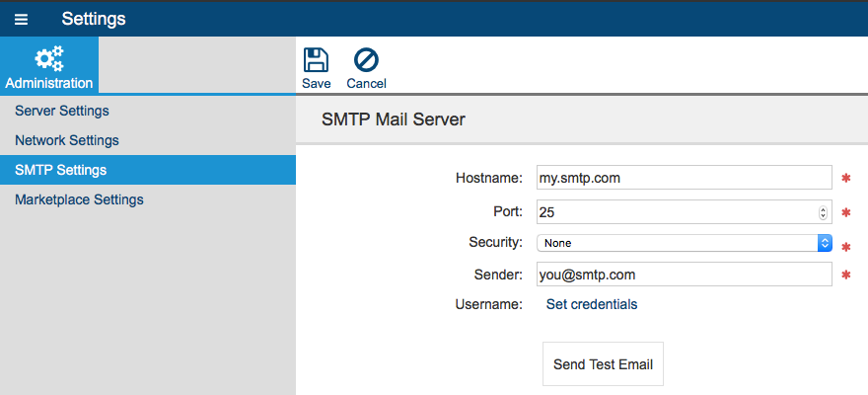Click the Settings title in header bar
Image resolution: width=868 pixels, height=395 pixels.
(x=94, y=19)
